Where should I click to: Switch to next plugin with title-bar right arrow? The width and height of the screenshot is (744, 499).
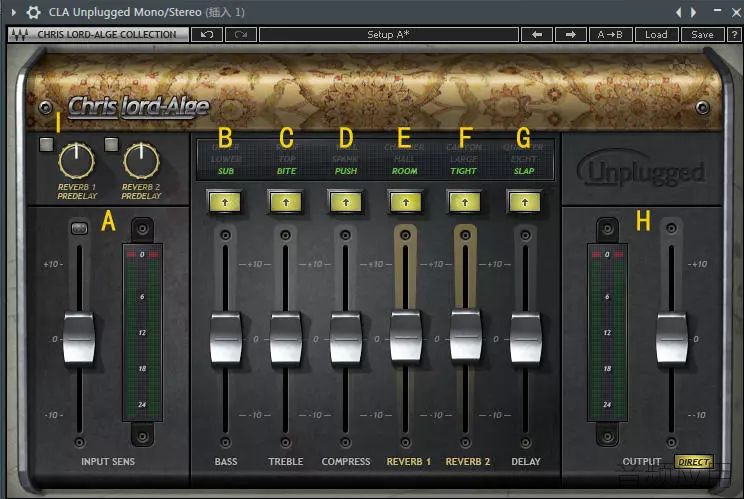click(x=693, y=12)
